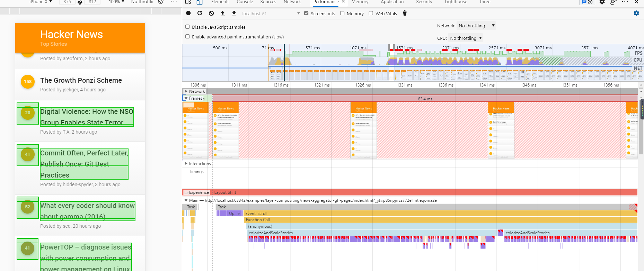Click the trash icon to collect garbage
Image resolution: width=644 pixels, height=271 pixels.
[x=405, y=13]
